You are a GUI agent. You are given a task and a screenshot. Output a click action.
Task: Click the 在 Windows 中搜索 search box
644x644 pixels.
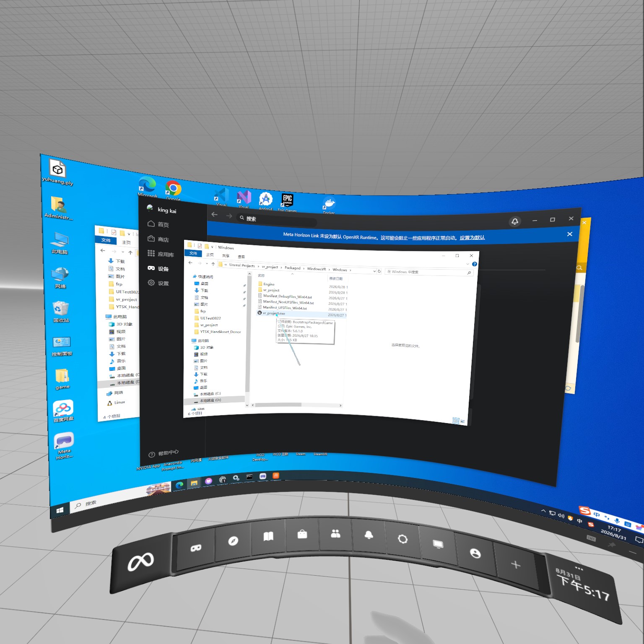428,272
